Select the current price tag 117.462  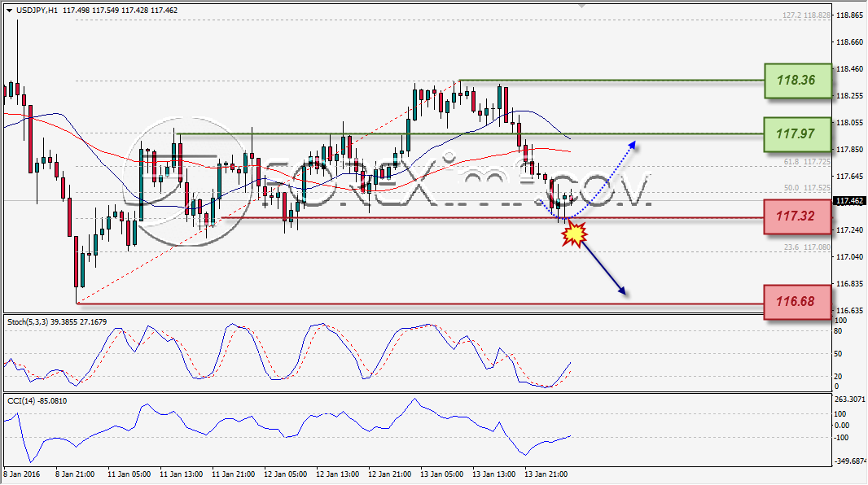849,201
